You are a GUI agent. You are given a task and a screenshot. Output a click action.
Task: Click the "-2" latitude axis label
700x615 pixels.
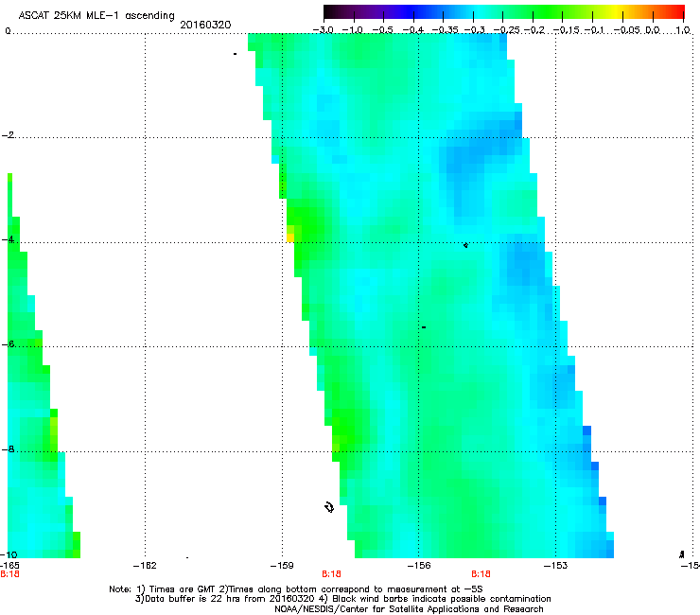pyautogui.click(x=8, y=135)
